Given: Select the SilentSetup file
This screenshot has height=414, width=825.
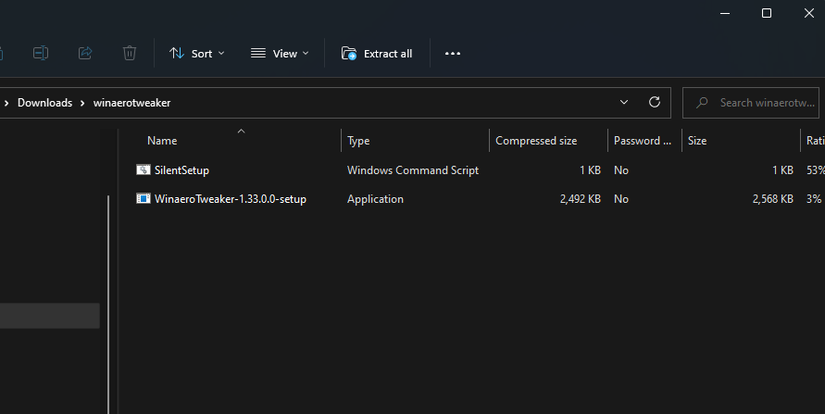Looking at the screenshot, I should (182, 170).
